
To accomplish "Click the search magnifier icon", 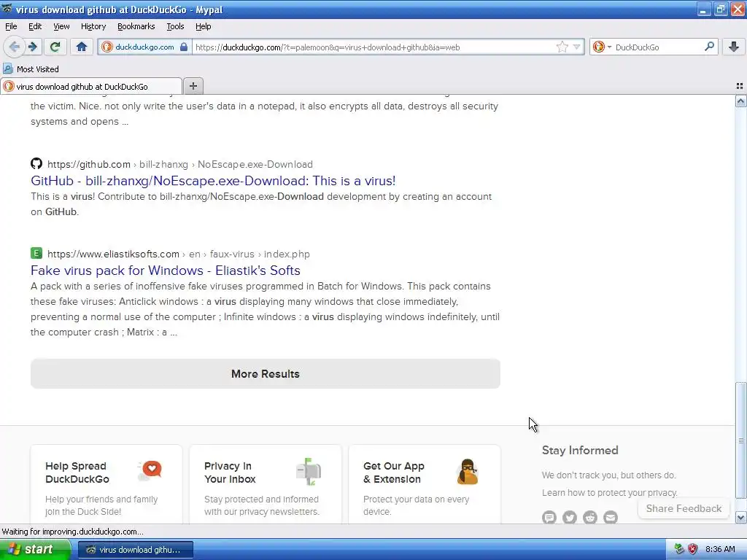I will pos(709,47).
